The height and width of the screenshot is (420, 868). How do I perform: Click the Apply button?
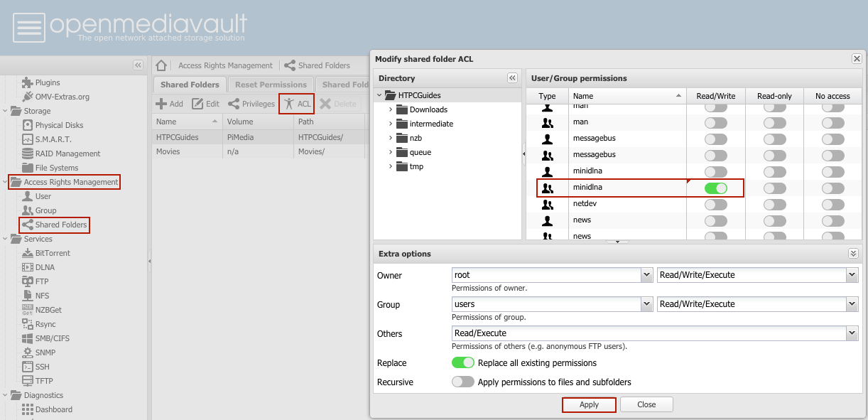(589, 404)
